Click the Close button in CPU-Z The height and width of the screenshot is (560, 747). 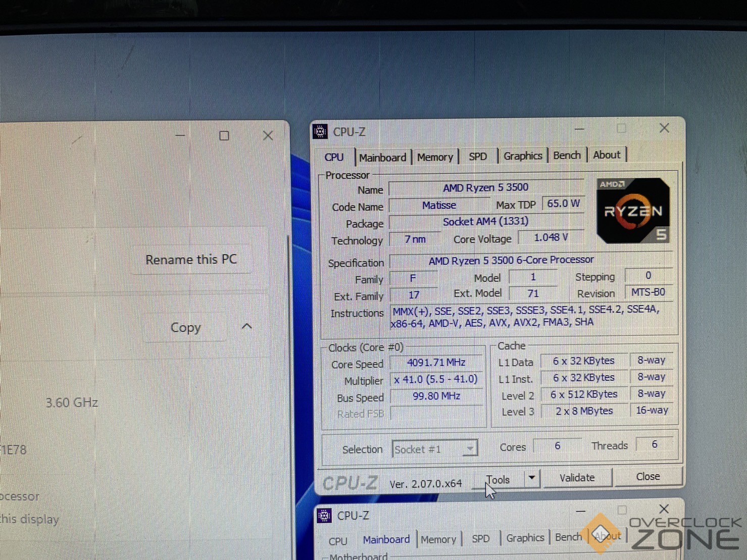click(x=648, y=476)
